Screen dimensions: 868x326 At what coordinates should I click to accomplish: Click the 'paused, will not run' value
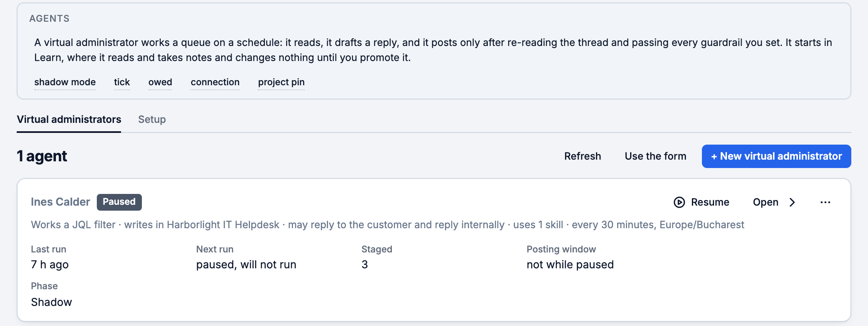click(246, 265)
